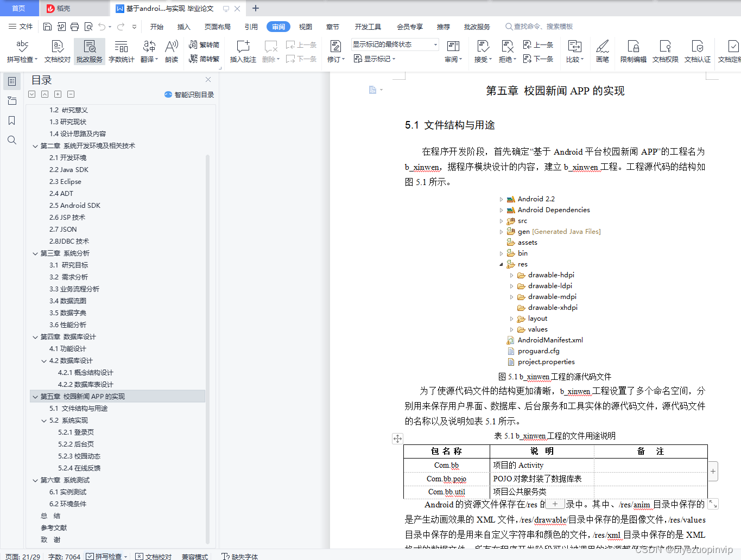The width and height of the screenshot is (741, 560).
Task: Go to the previous revision
Action: click(538, 45)
